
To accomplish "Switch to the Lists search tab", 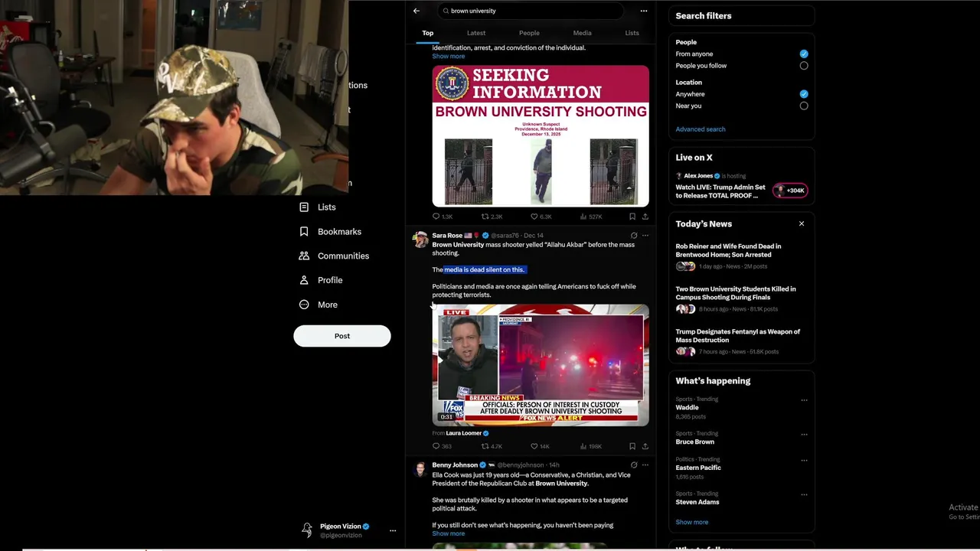I will 632,33.
